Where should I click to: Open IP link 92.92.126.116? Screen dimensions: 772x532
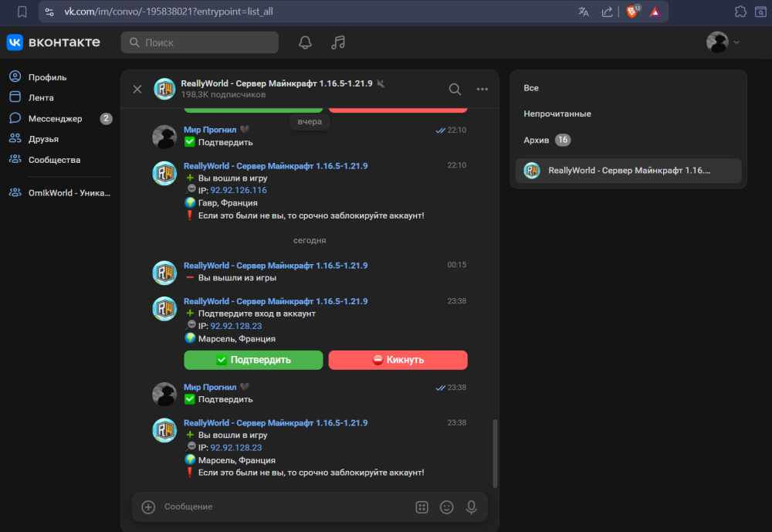pos(239,190)
